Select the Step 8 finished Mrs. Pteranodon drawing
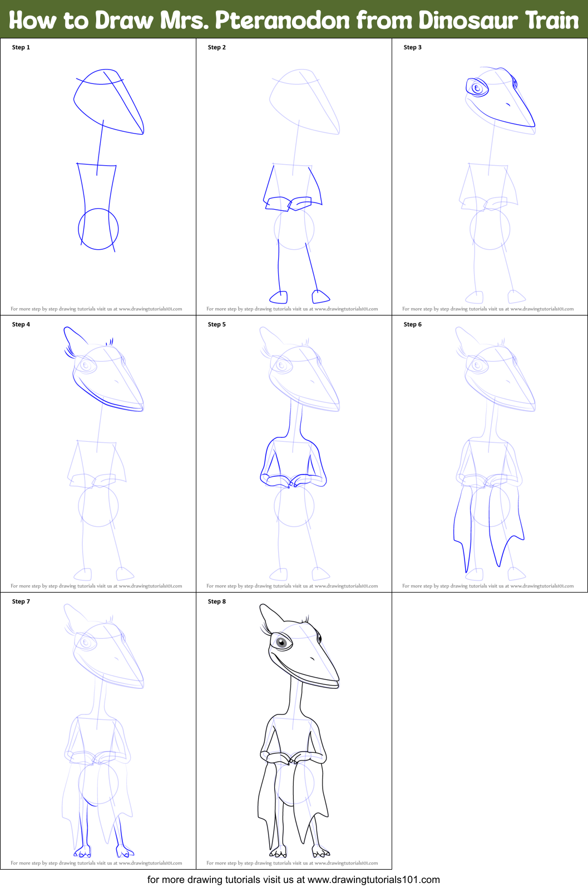 click(x=299, y=731)
